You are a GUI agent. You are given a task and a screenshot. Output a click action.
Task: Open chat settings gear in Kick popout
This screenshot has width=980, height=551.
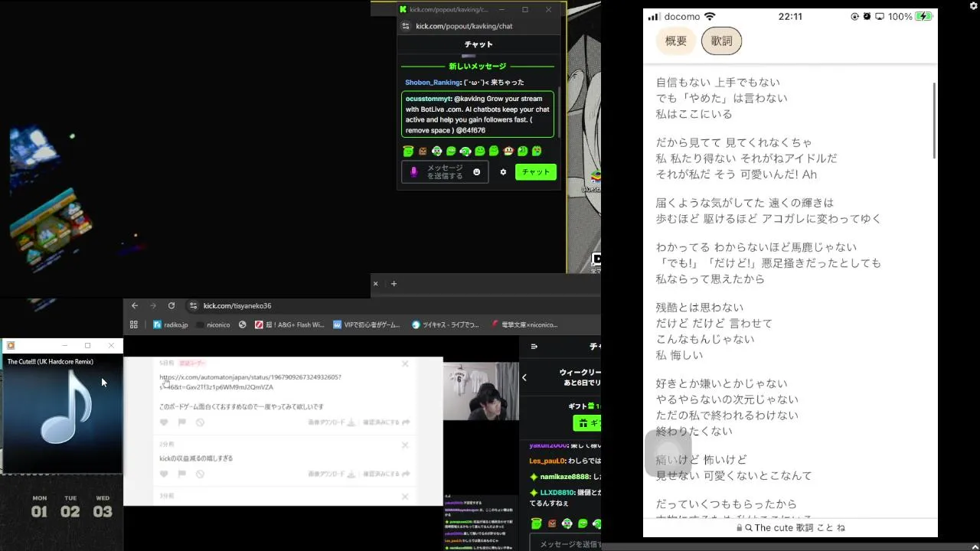(503, 172)
